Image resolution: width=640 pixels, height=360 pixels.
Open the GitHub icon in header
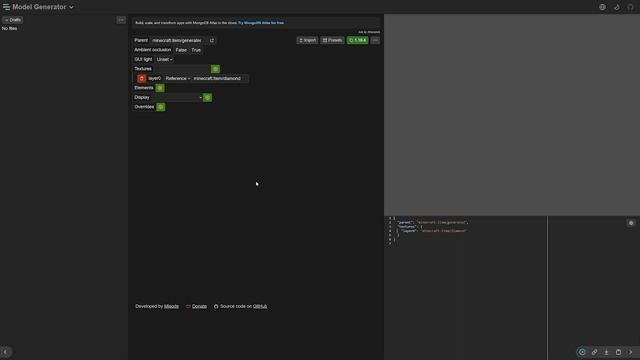[631, 7]
